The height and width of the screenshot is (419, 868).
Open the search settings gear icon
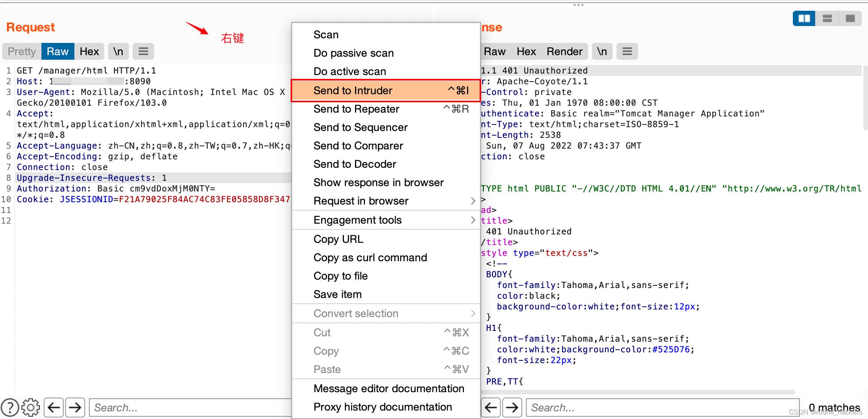[x=31, y=408]
